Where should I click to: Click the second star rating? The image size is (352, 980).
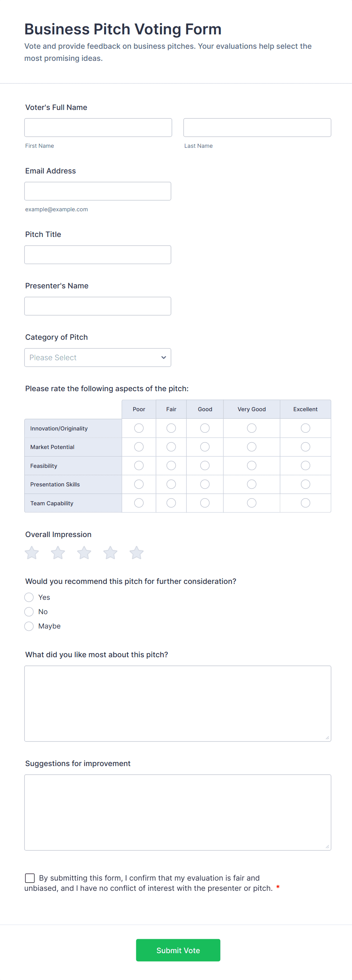coord(58,553)
